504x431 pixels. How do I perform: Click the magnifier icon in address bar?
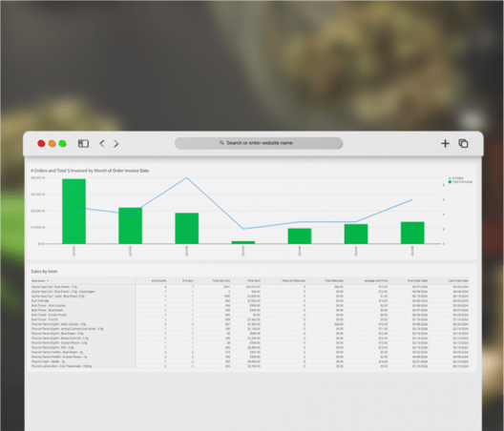coord(221,143)
